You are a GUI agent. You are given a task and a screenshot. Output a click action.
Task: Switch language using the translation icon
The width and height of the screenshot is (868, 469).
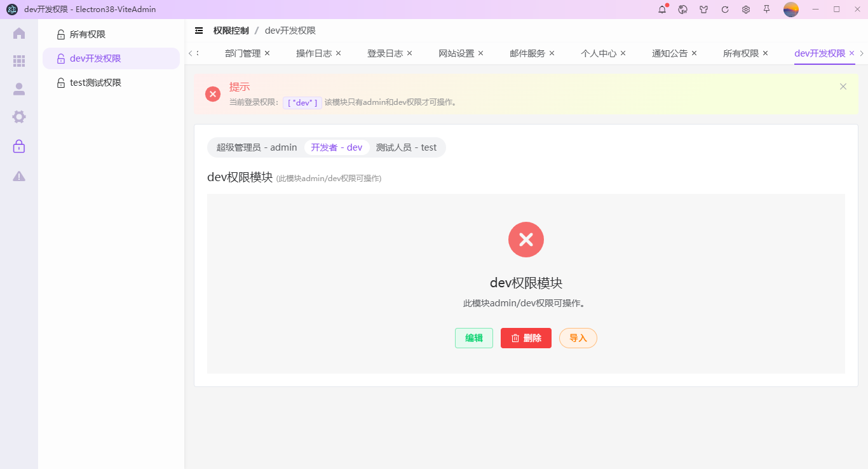point(682,10)
